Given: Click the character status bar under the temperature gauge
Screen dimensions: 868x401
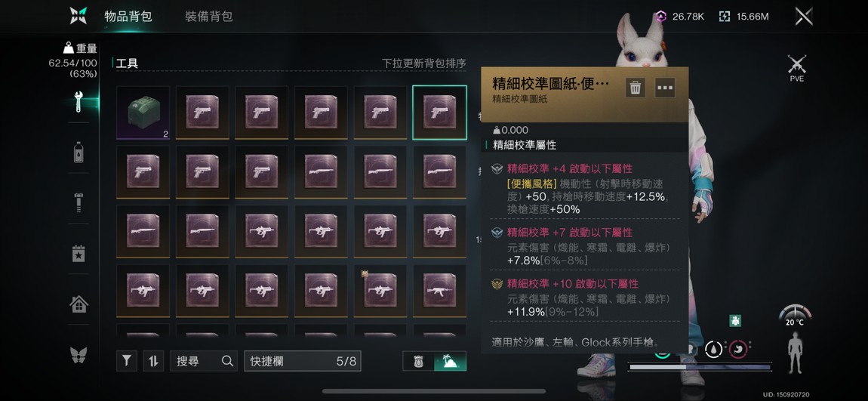Looking at the screenshot, I should pyautogui.click(x=700, y=367).
